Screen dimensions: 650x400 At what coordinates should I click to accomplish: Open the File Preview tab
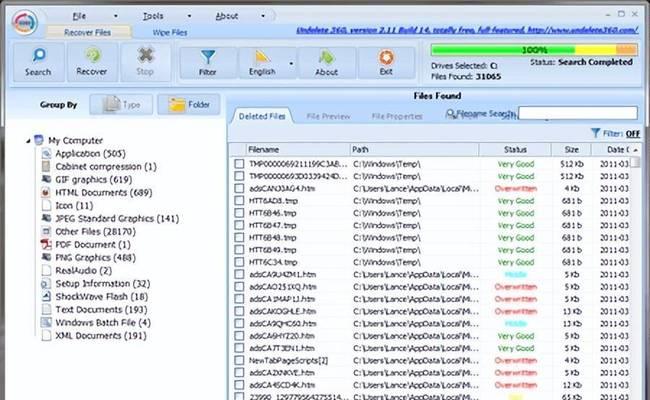328,116
